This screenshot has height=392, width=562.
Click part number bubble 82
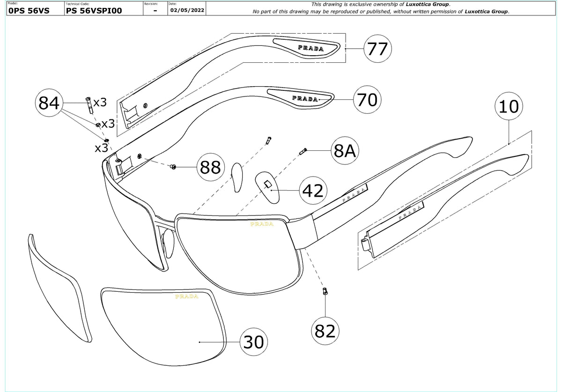(x=325, y=331)
